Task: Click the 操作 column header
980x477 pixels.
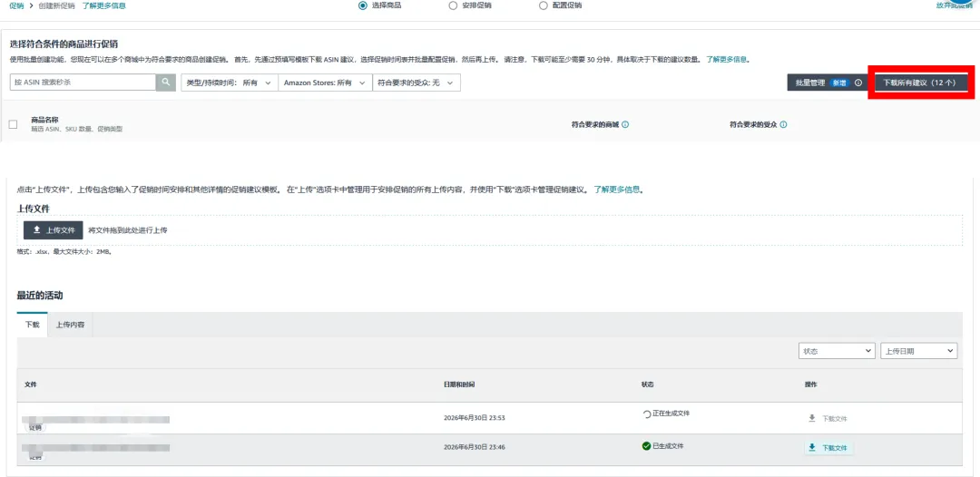Action: [810, 384]
